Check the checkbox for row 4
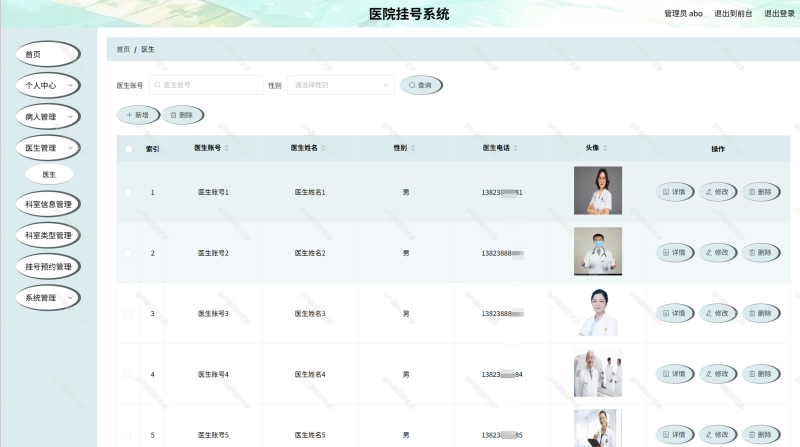Viewport: 800px width, 447px height. pos(128,375)
